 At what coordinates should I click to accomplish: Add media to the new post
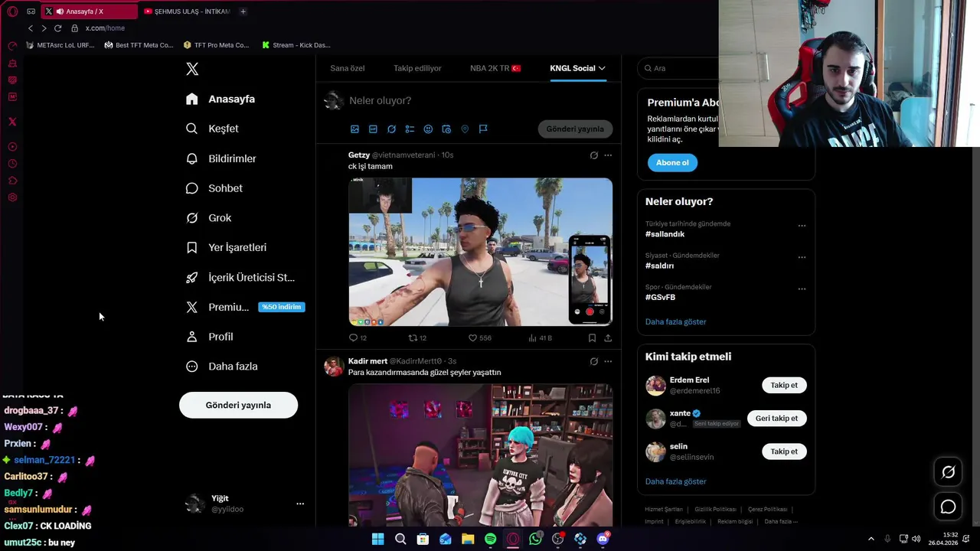354,129
